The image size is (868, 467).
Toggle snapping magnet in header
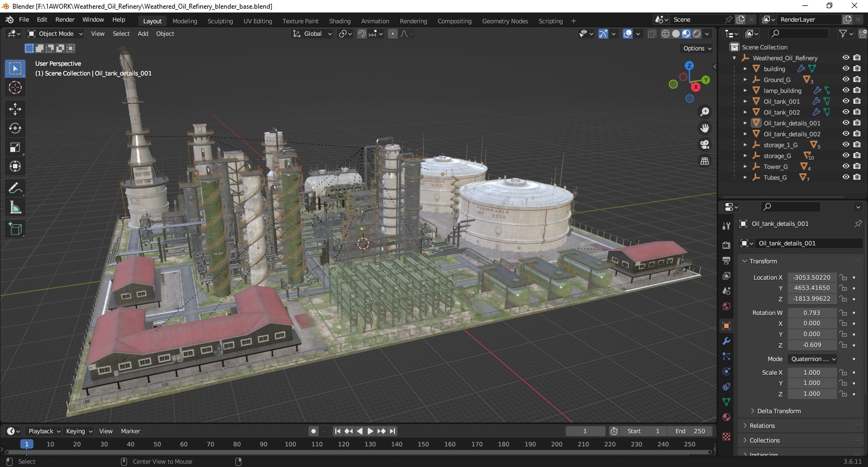click(362, 34)
